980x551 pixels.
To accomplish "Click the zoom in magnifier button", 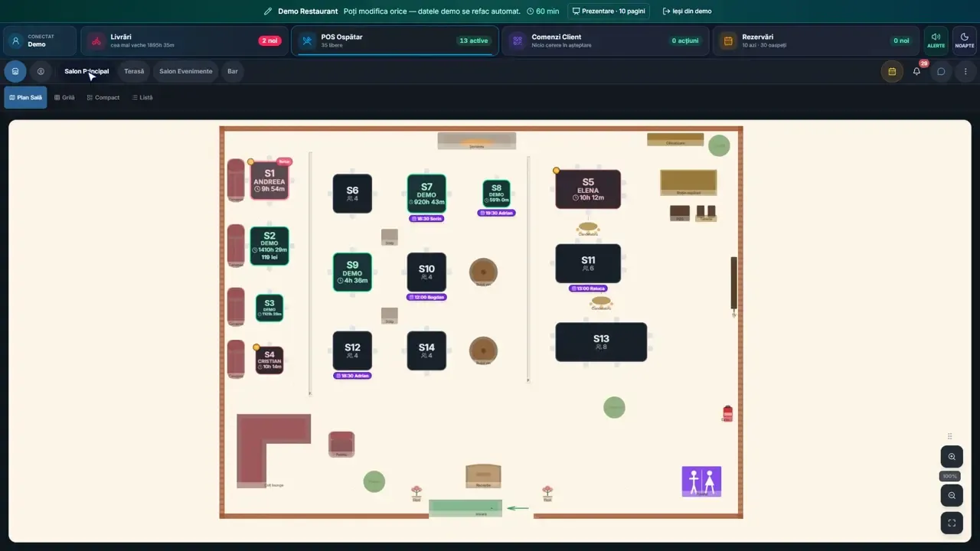I will (952, 457).
